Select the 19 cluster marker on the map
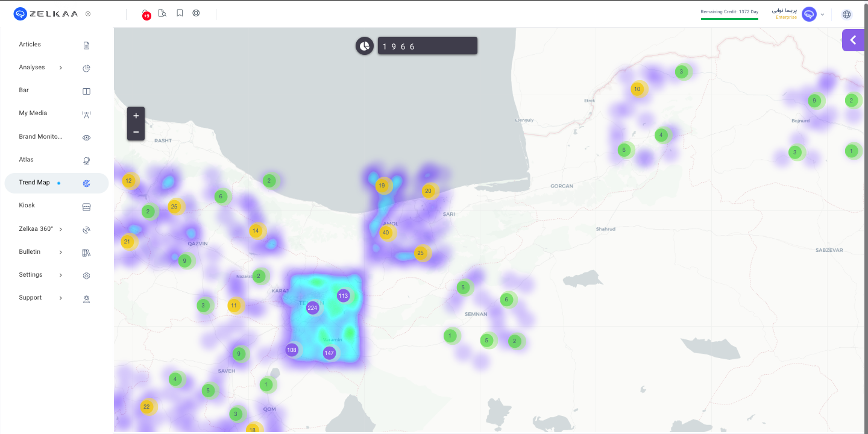 click(382, 185)
